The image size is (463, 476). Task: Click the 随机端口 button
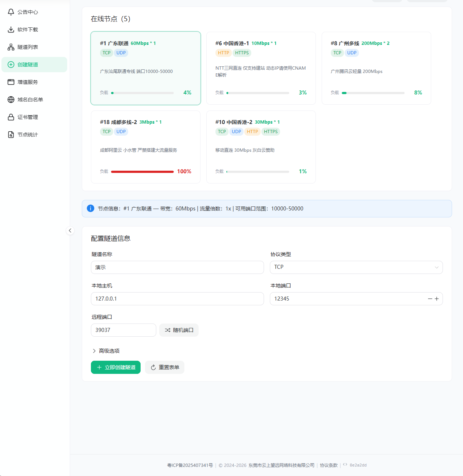tap(179, 330)
